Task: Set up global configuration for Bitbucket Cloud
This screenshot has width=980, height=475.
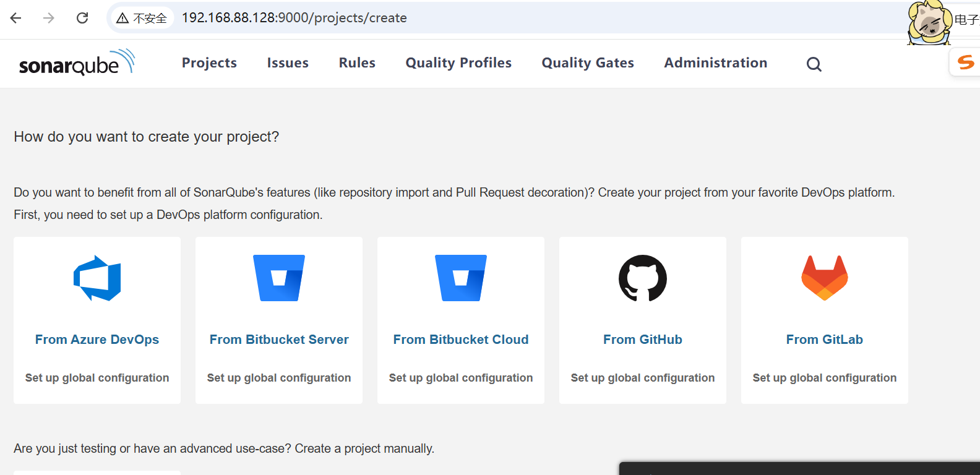Action: pyautogui.click(x=461, y=378)
